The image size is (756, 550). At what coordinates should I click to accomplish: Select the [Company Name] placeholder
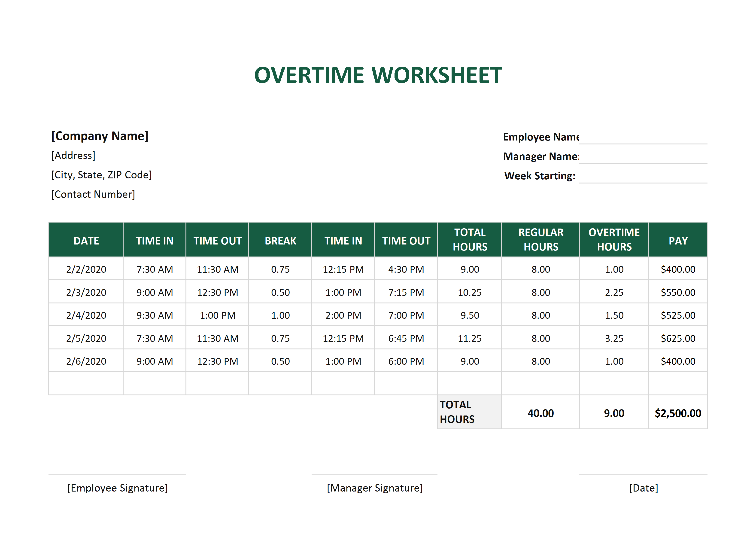[x=100, y=136]
